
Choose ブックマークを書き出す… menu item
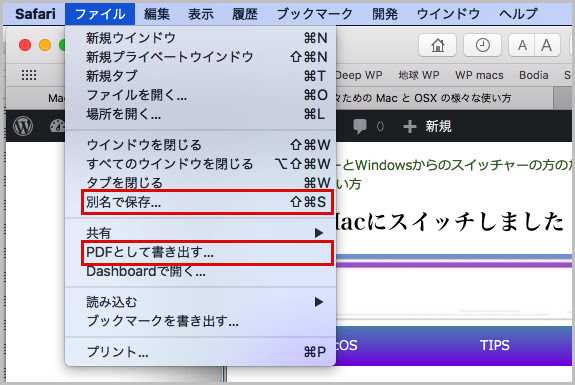tap(200, 321)
